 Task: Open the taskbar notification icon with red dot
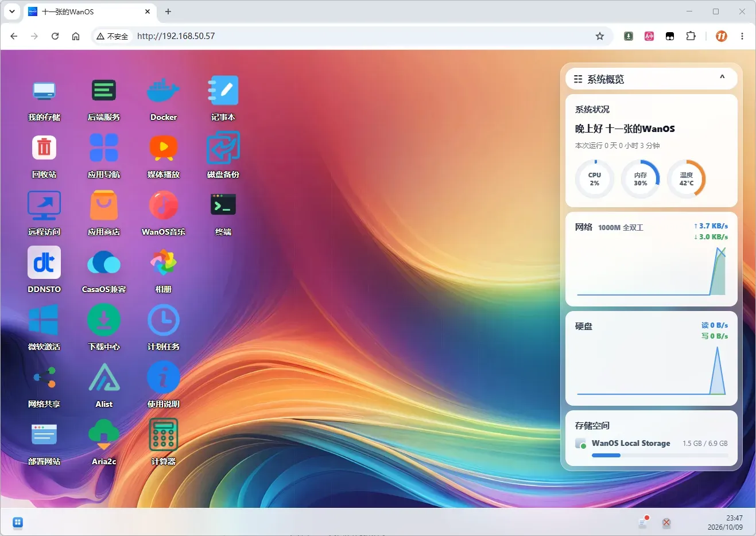click(x=643, y=522)
